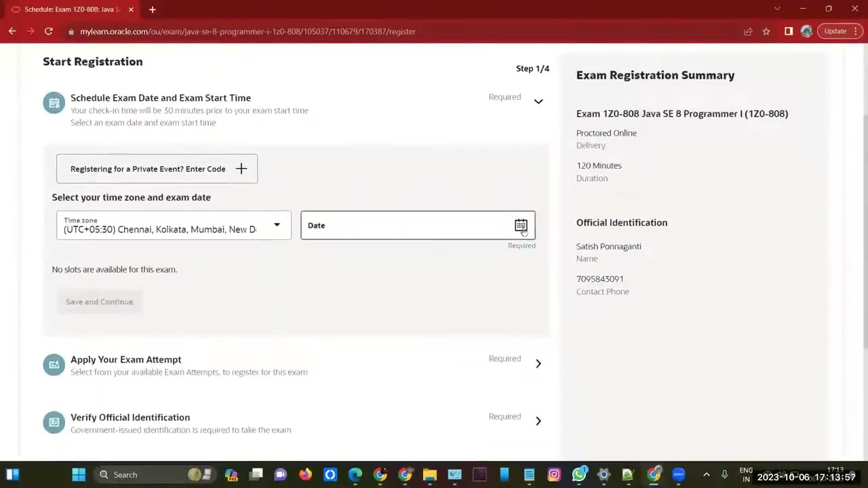Screen dimensions: 868x488
Task: Click the 'Start Registration' heading
Action: click(x=93, y=62)
